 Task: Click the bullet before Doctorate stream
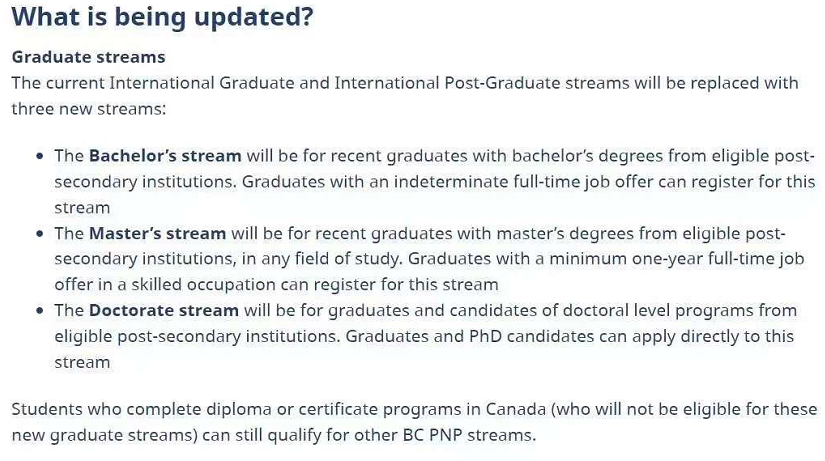click(x=39, y=311)
